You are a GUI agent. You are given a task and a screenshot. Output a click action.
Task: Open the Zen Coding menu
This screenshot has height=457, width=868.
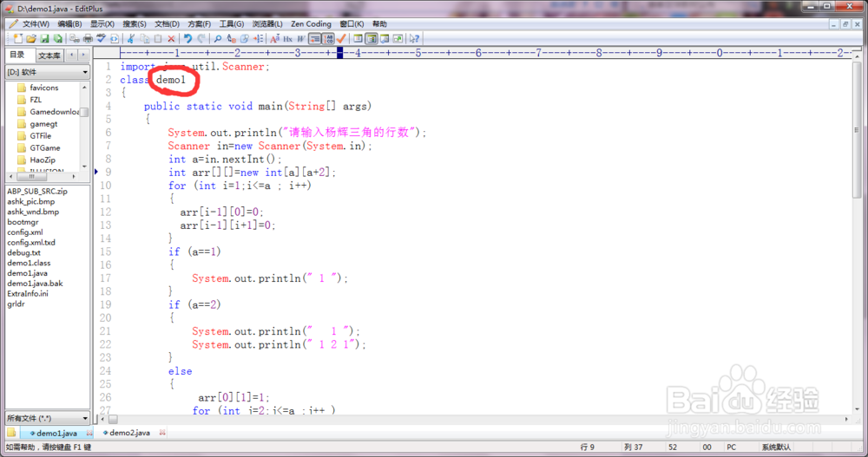(311, 23)
